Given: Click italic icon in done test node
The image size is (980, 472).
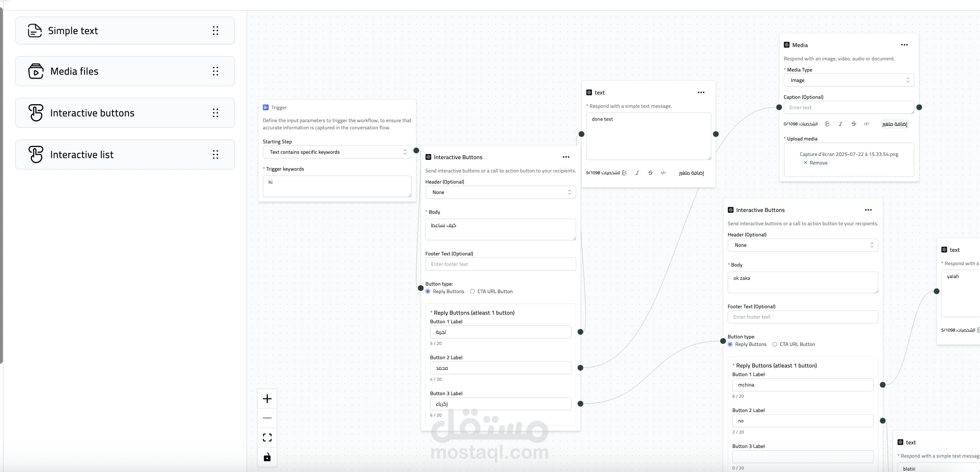Looking at the screenshot, I should [x=637, y=173].
